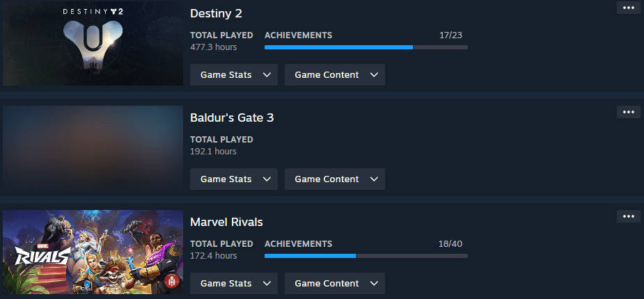Image resolution: width=644 pixels, height=299 pixels.
Task: Click the Marvel Rivals cover artwork
Action: [x=93, y=252]
